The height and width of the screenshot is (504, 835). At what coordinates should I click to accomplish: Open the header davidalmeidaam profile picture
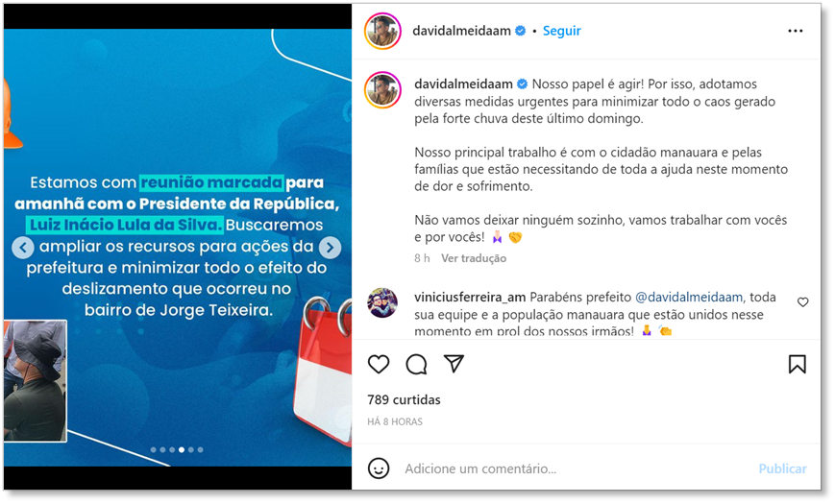(x=382, y=31)
